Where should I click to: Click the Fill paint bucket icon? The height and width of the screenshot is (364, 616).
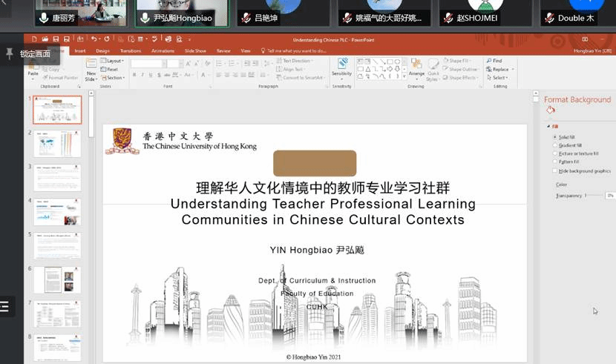[x=551, y=110]
